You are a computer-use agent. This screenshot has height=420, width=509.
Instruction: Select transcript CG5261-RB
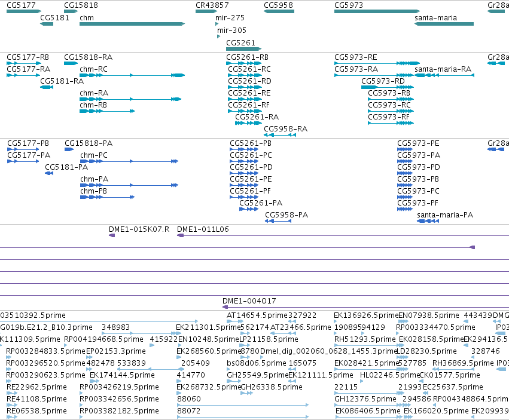[x=248, y=57]
